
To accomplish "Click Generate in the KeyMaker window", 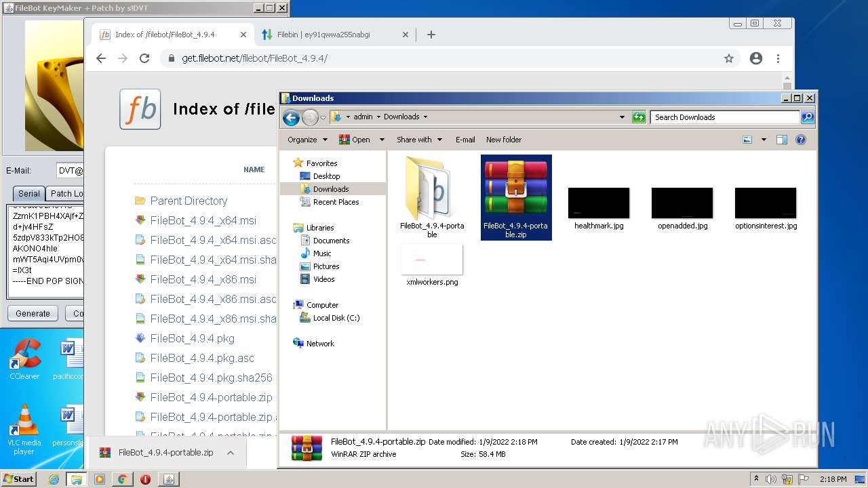I will 33,313.
